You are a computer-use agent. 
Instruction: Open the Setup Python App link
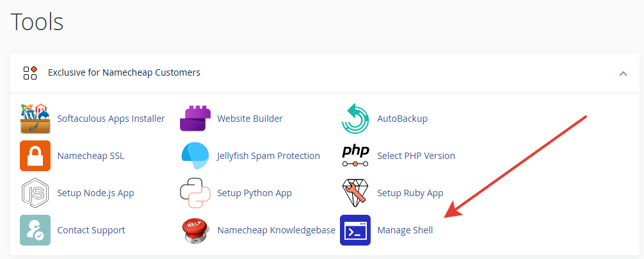coord(254,193)
